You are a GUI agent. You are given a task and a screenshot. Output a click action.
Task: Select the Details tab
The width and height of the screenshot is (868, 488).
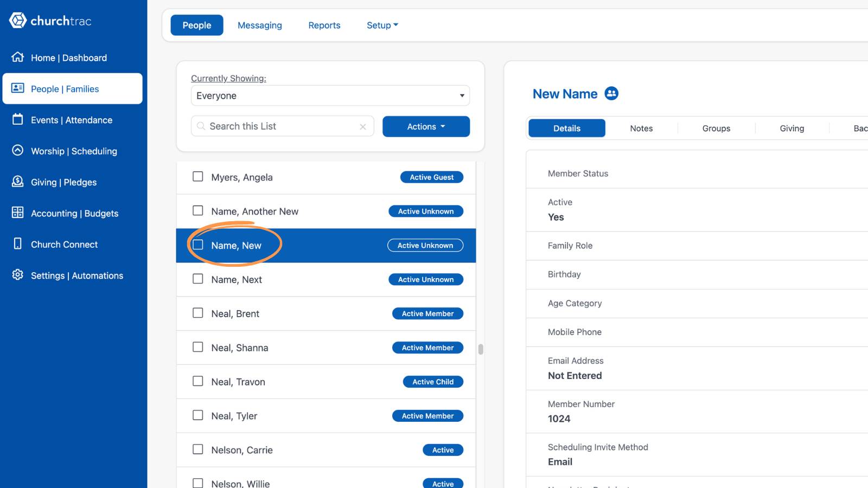pyautogui.click(x=567, y=129)
